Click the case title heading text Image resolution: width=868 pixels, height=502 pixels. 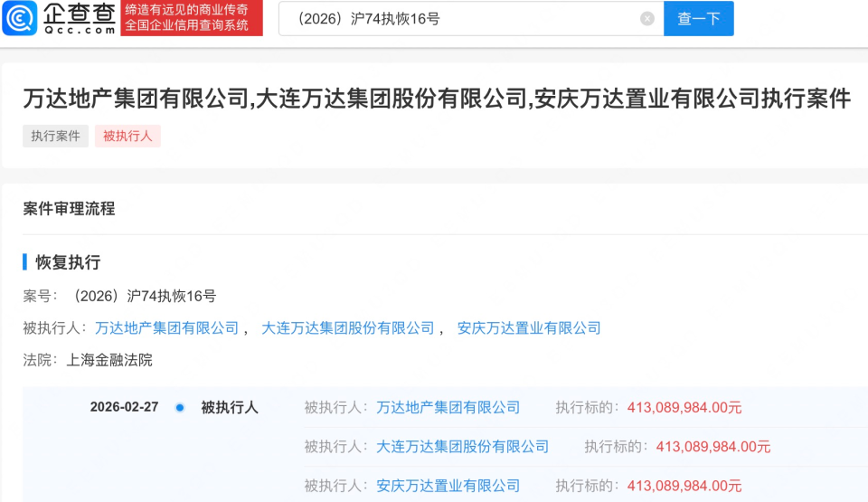[x=436, y=99]
